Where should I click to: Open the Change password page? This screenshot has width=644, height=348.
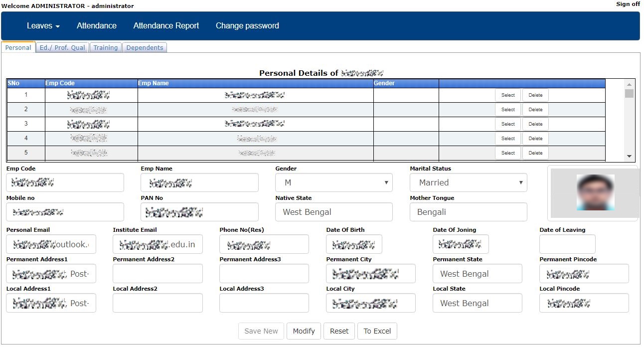pos(247,25)
